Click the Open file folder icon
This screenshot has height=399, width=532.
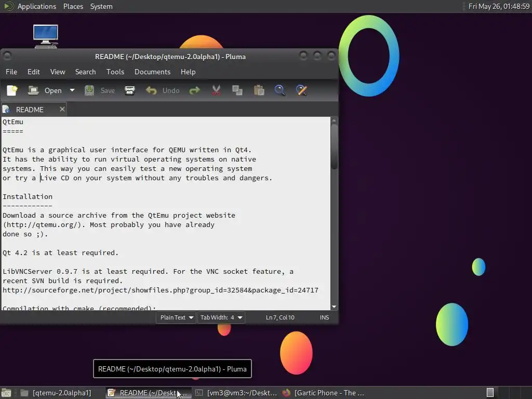(33, 90)
